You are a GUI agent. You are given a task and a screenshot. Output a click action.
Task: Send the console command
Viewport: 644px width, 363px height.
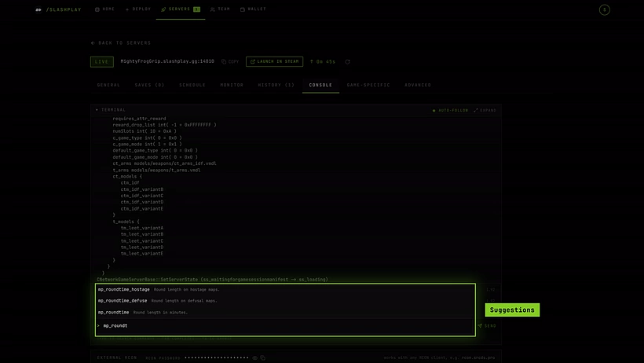click(x=487, y=325)
